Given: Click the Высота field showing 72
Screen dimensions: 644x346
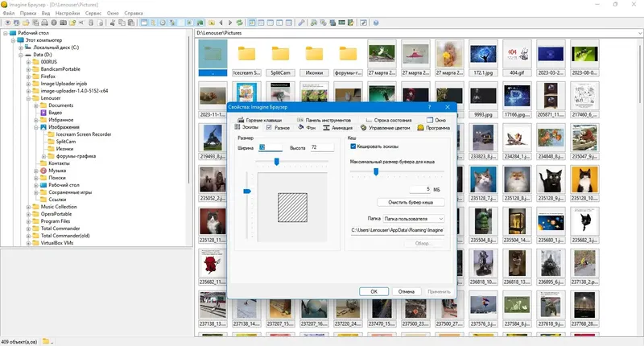Looking at the screenshot, I should (322, 147).
